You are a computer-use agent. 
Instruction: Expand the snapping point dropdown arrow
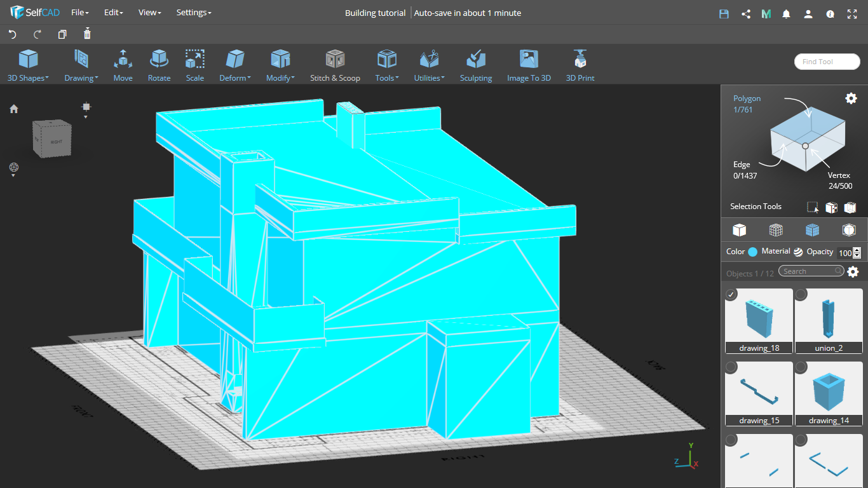(x=86, y=117)
